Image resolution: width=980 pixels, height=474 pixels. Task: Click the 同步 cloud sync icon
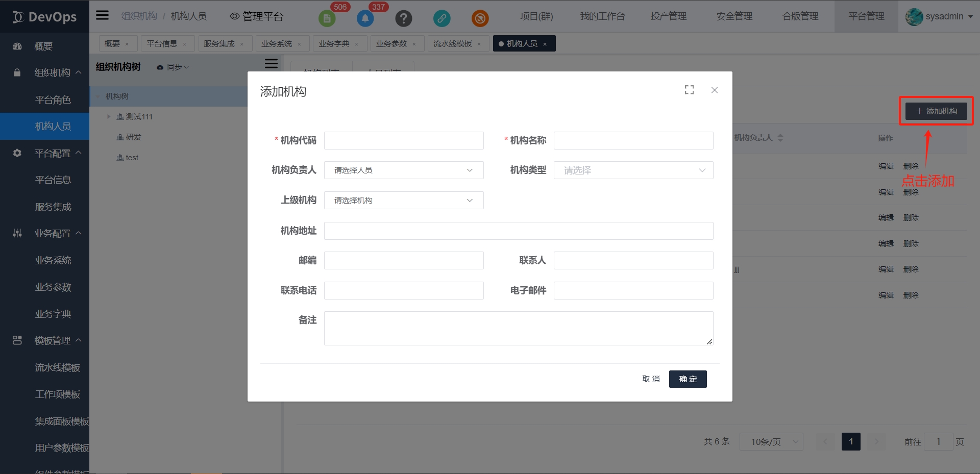[x=160, y=67]
